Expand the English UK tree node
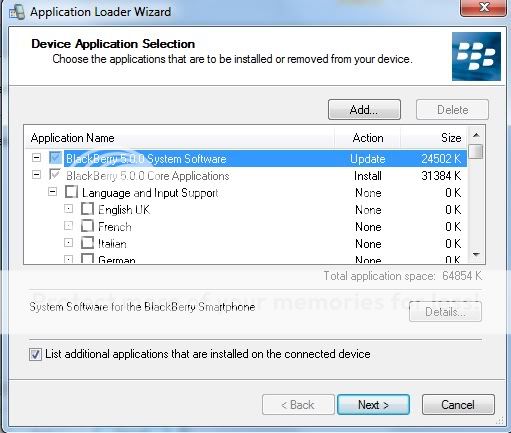Screen dimensions: 511x433 pyautogui.click(x=68, y=209)
